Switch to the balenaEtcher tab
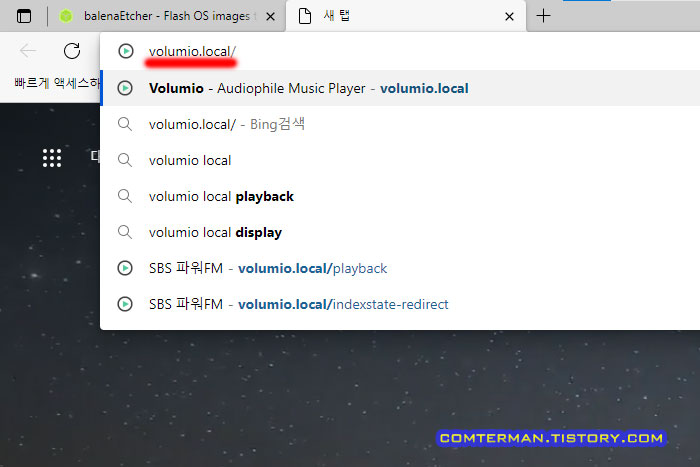This screenshot has width=700, height=467. tap(168, 16)
